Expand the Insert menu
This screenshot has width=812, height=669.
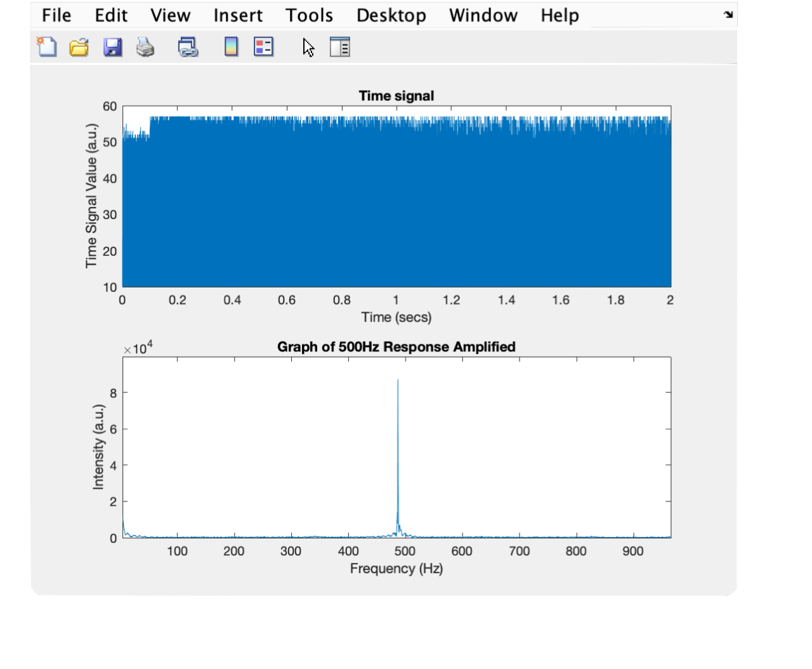click(x=238, y=15)
